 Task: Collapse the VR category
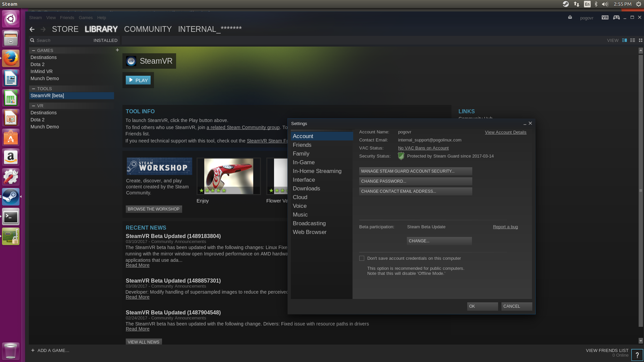tap(34, 106)
